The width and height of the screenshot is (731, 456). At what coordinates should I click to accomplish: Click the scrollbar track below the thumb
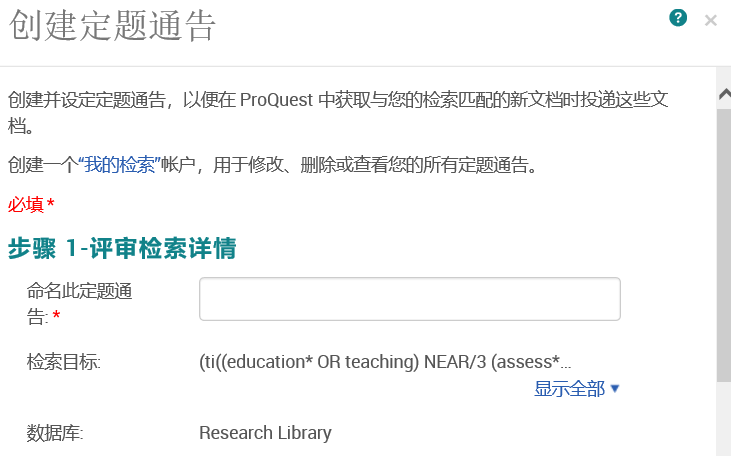(x=724, y=420)
